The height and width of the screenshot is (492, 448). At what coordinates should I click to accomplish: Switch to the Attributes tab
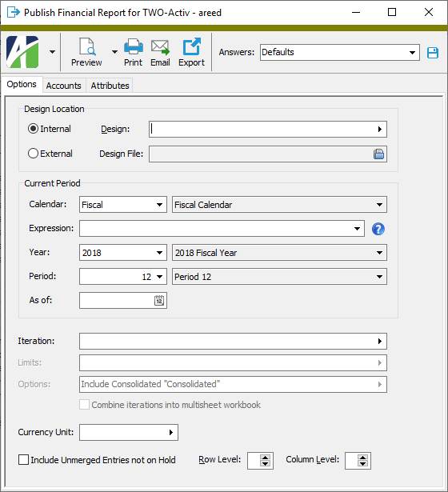(110, 86)
